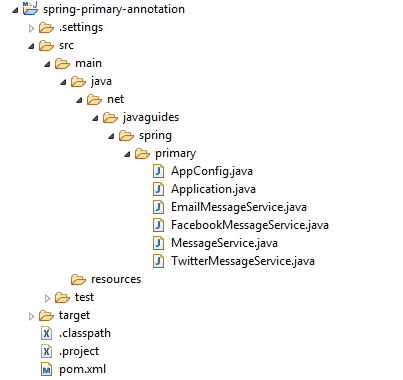Image resolution: width=403 pixels, height=380 pixels.
Task: Click the Application.java file icon
Action: click(159, 189)
